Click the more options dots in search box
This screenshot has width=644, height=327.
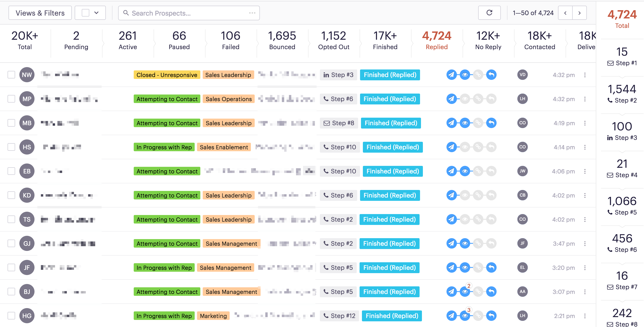pos(252,13)
